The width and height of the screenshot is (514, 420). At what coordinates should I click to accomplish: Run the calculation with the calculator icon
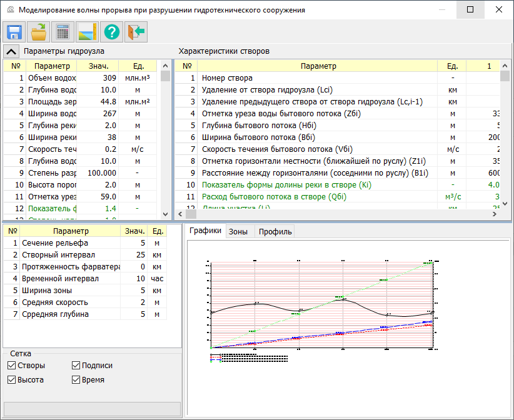click(63, 31)
